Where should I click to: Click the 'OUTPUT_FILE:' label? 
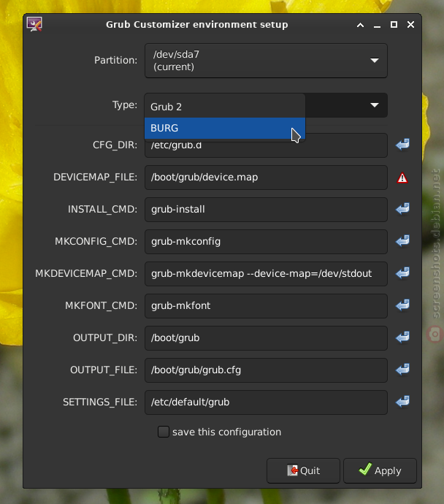click(104, 370)
